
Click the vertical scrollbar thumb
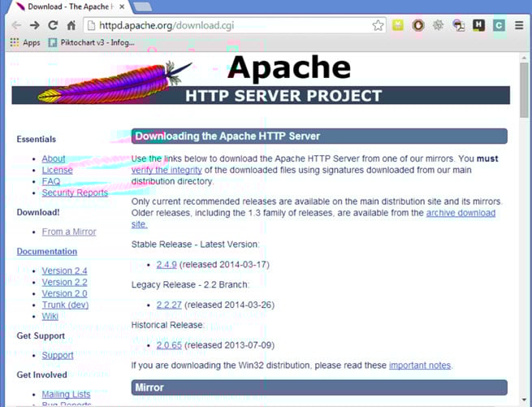(x=524, y=90)
